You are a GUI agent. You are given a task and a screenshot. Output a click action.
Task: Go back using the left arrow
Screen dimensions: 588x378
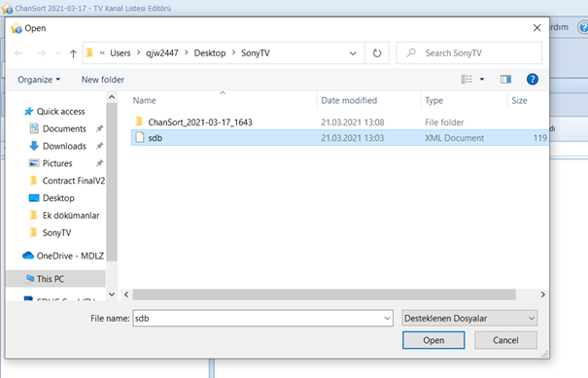[x=18, y=53]
